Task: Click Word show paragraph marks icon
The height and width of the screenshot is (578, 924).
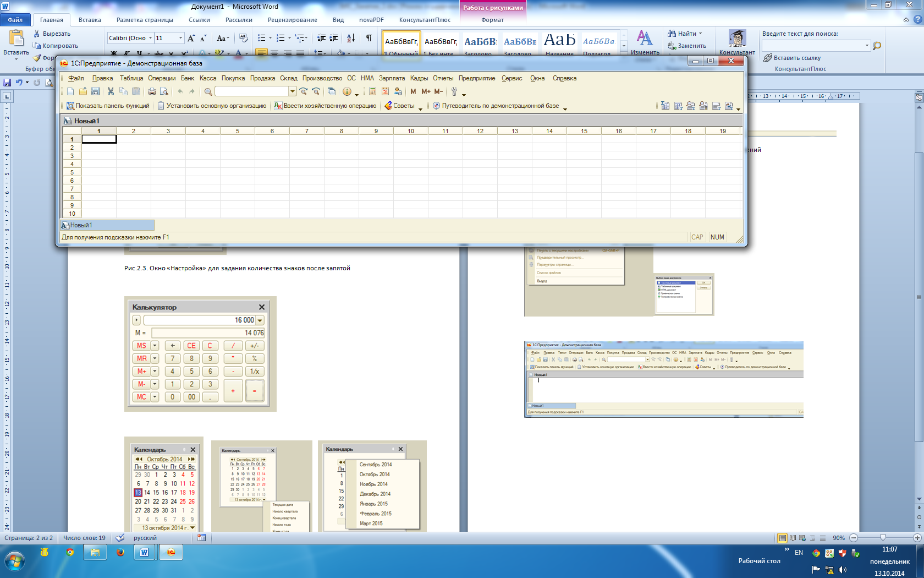Action: coord(369,38)
